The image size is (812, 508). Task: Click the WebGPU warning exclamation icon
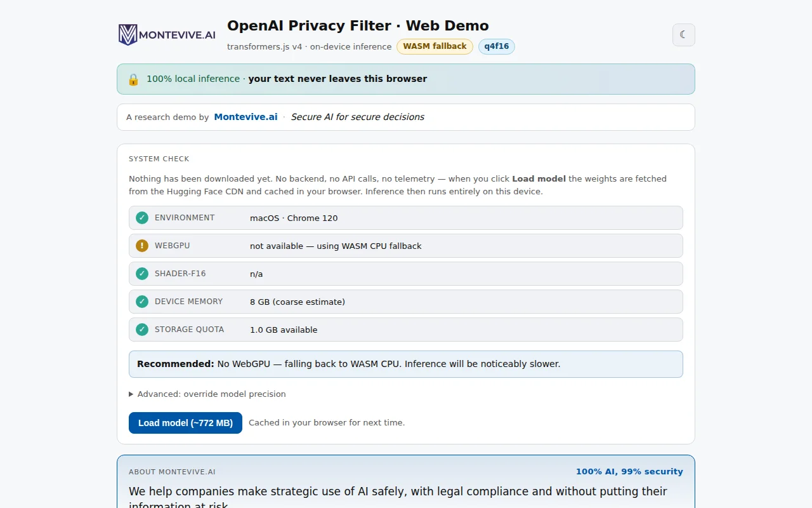(x=142, y=246)
